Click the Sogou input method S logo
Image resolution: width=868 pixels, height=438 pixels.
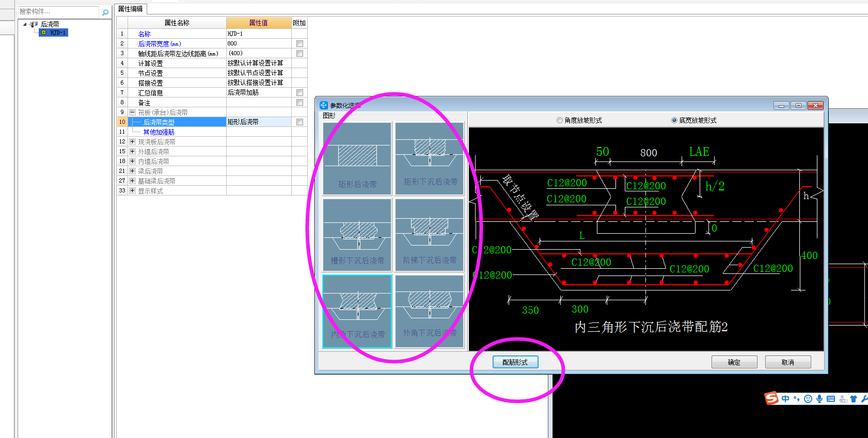(x=771, y=398)
